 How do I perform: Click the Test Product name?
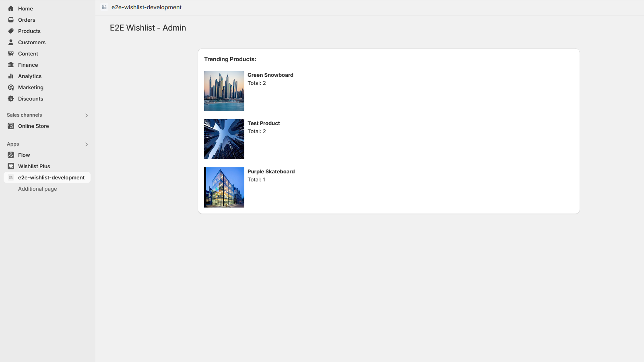click(264, 123)
